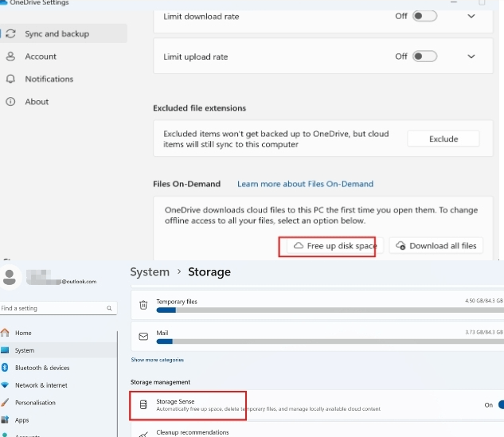Click the Download all files button
504x437 pixels.
(436, 246)
